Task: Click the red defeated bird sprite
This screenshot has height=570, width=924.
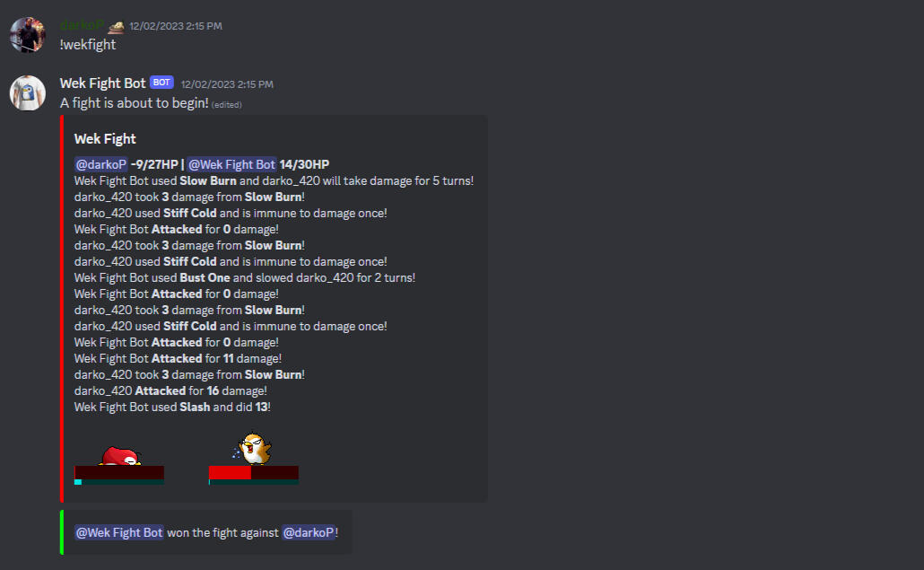Action: 120,456
